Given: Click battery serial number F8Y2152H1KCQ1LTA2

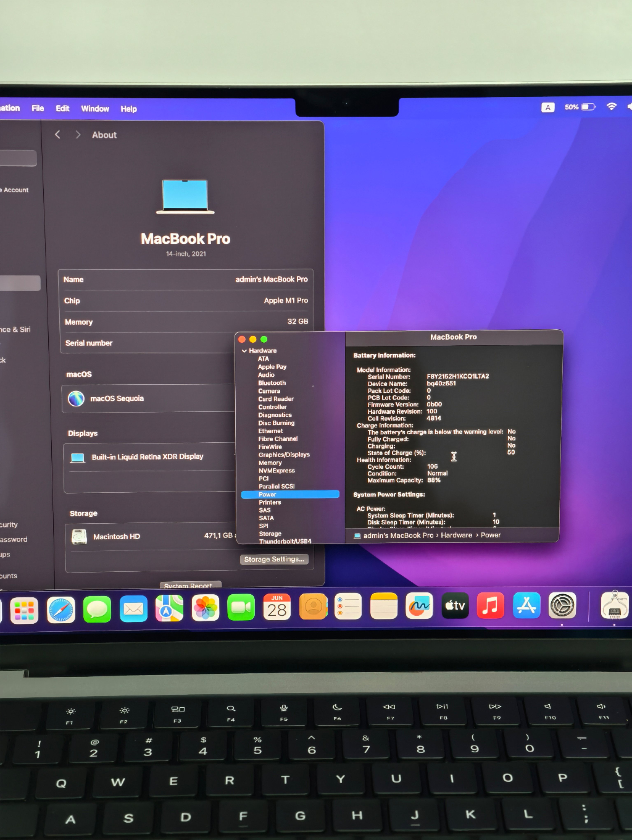Looking at the screenshot, I should coord(458,376).
